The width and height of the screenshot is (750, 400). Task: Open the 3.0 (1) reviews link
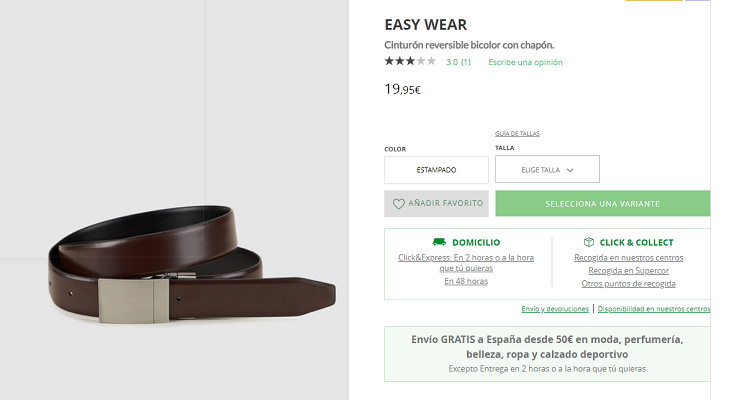click(x=458, y=62)
